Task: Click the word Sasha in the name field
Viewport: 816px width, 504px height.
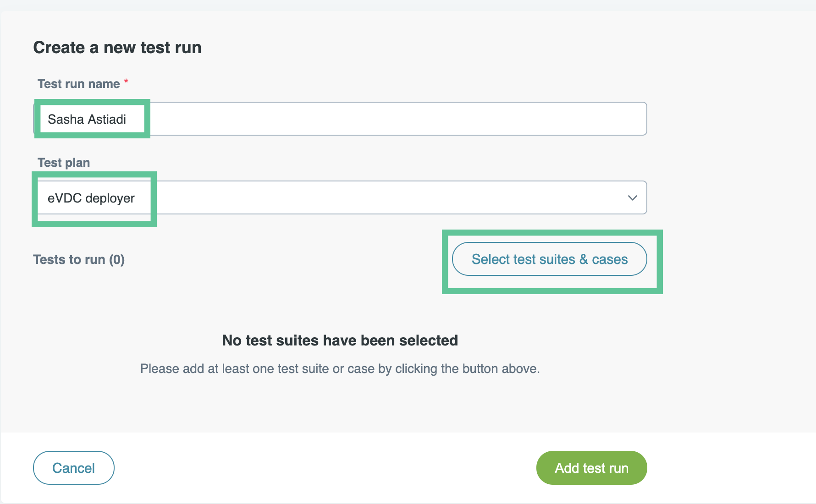Action: coord(66,120)
